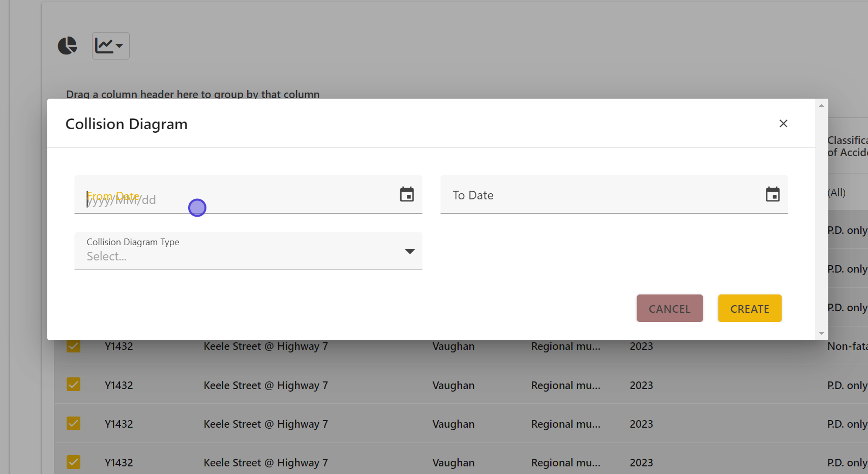Expand the Collision Diagram Type dropdown

409,251
